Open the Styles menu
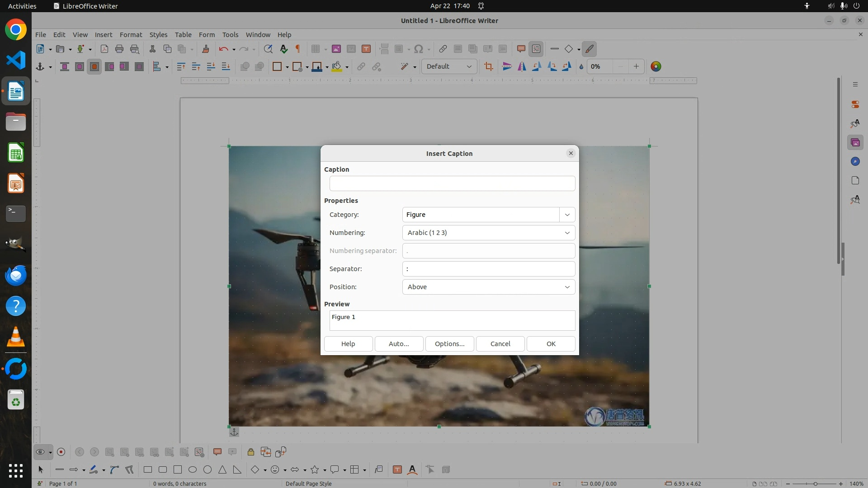Image resolution: width=868 pixels, height=488 pixels. click(x=158, y=35)
